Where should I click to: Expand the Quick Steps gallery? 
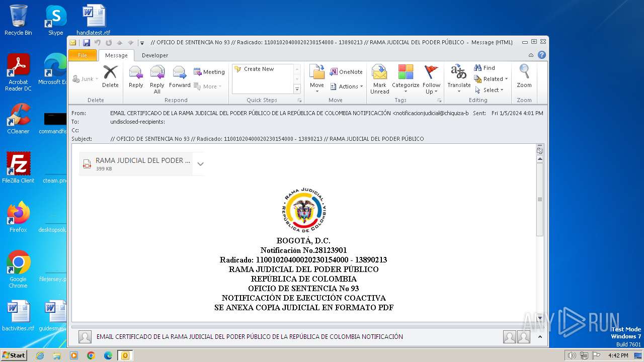pyautogui.click(x=297, y=89)
